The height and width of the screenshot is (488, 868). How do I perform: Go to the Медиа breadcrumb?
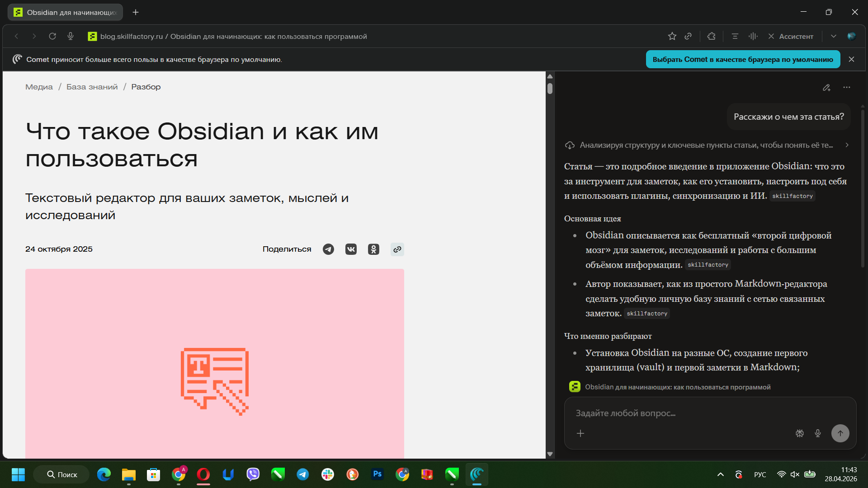tap(39, 87)
